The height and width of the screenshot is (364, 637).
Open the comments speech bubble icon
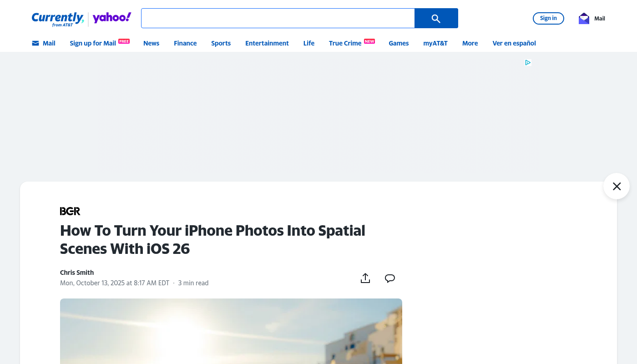click(389, 278)
